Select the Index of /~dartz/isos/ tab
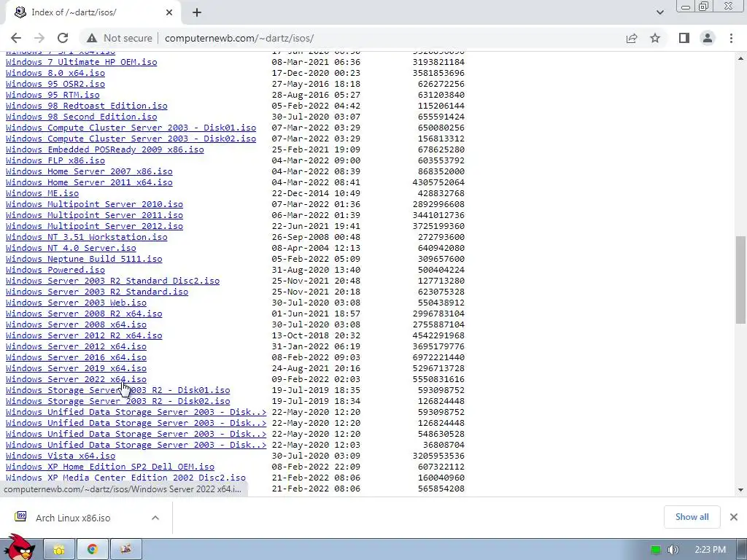The width and height of the screenshot is (747, 560). [x=93, y=12]
